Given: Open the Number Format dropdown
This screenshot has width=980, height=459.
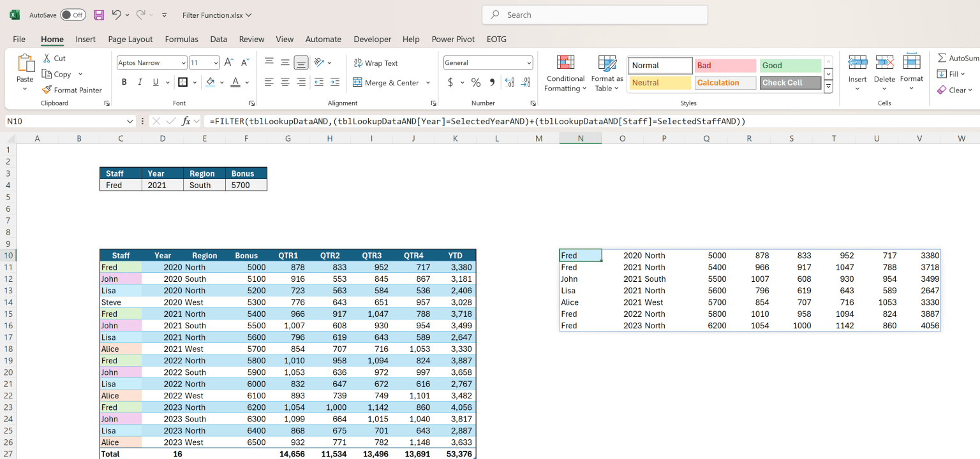Looking at the screenshot, I should point(529,62).
